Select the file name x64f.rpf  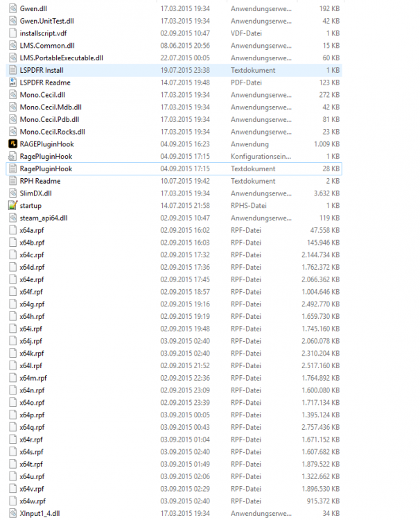tap(31, 292)
